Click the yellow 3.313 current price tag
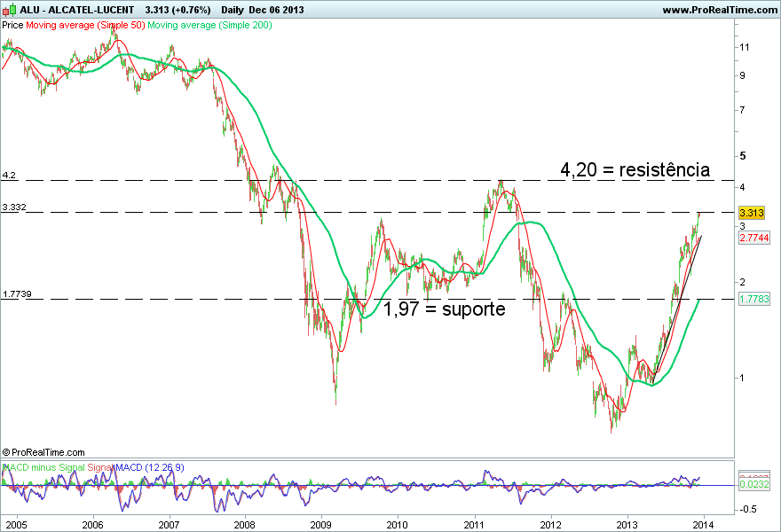The image size is (781, 532). point(751,213)
